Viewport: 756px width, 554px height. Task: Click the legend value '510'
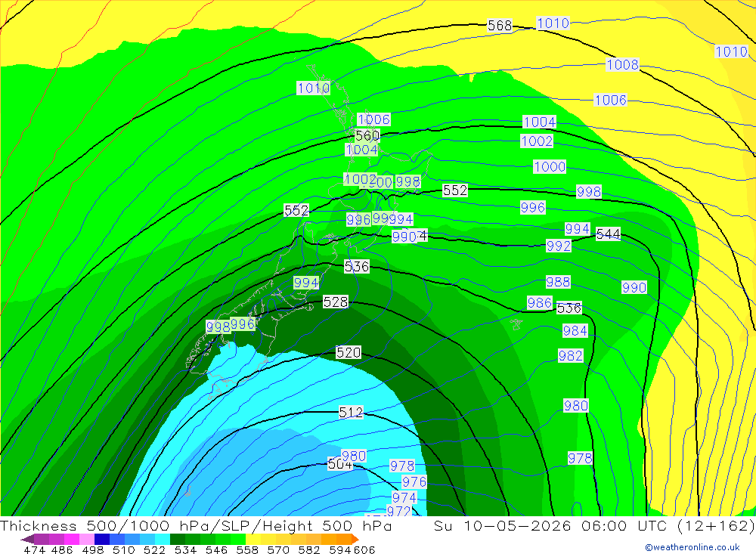pyautogui.click(x=123, y=549)
